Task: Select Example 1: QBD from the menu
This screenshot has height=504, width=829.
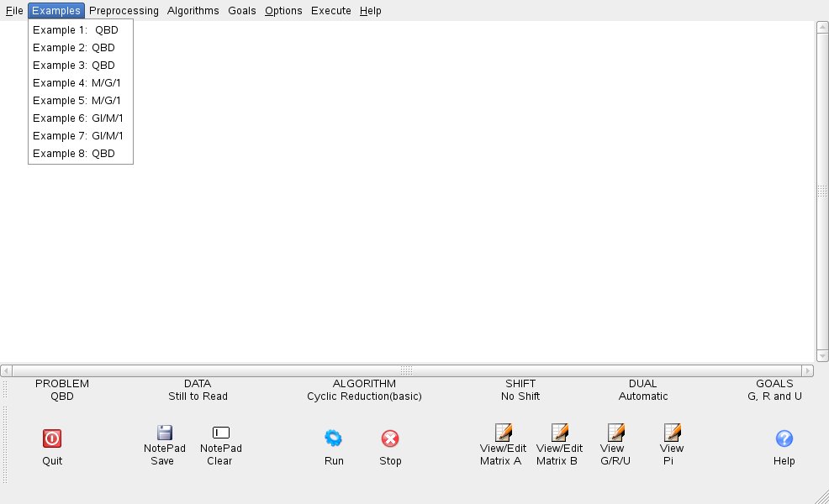Action: pos(76,30)
